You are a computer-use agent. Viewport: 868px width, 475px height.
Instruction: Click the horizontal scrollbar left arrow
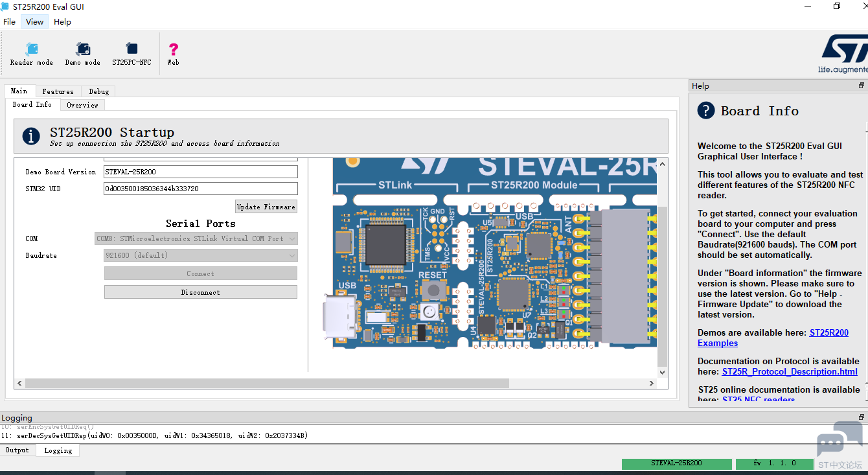[19, 383]
